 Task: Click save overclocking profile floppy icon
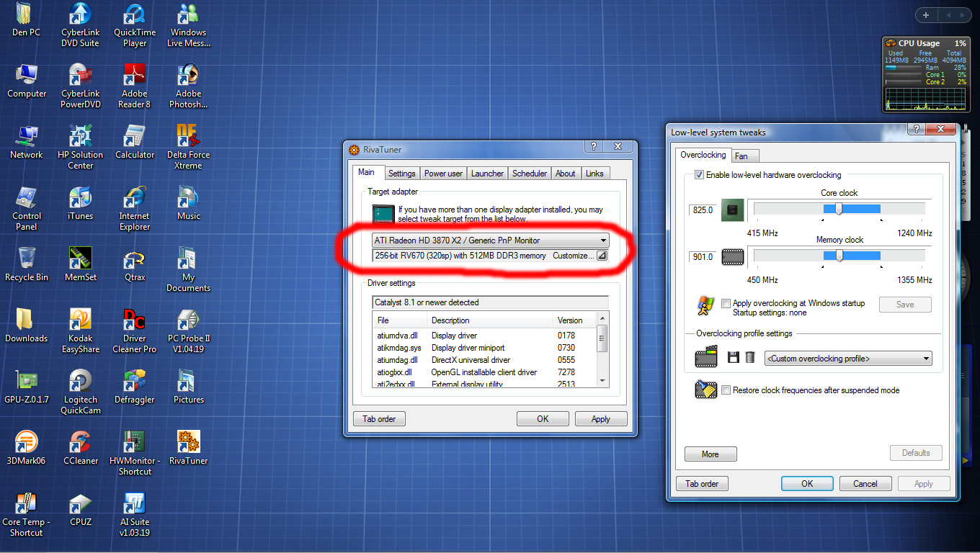(x=734, y=357)
